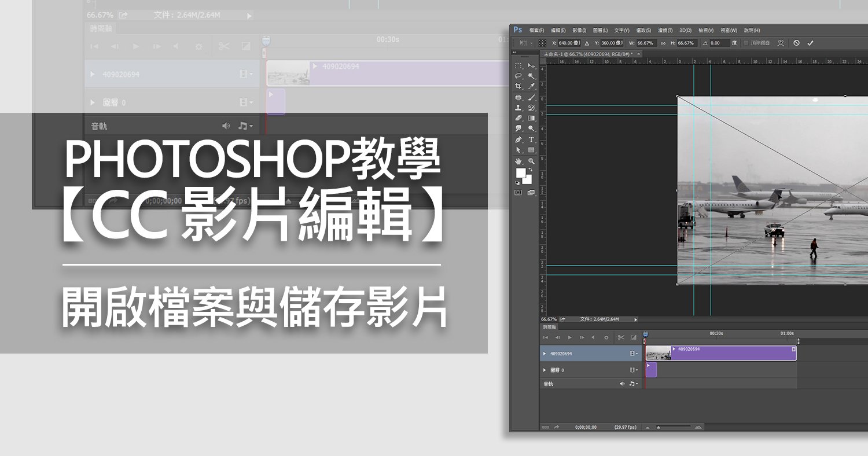Select the Rectangle shape tool
868x456 pixels.
pyautogui.click(x=531, y=150)
